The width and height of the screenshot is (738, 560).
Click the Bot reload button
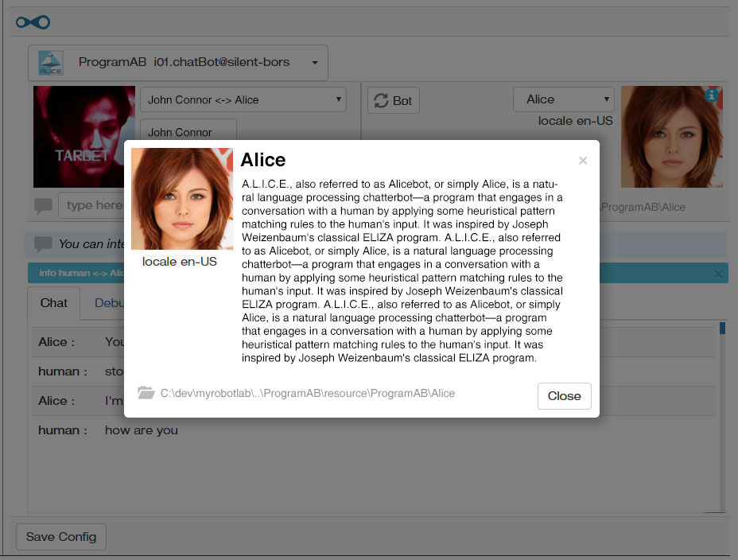(393, 101)
